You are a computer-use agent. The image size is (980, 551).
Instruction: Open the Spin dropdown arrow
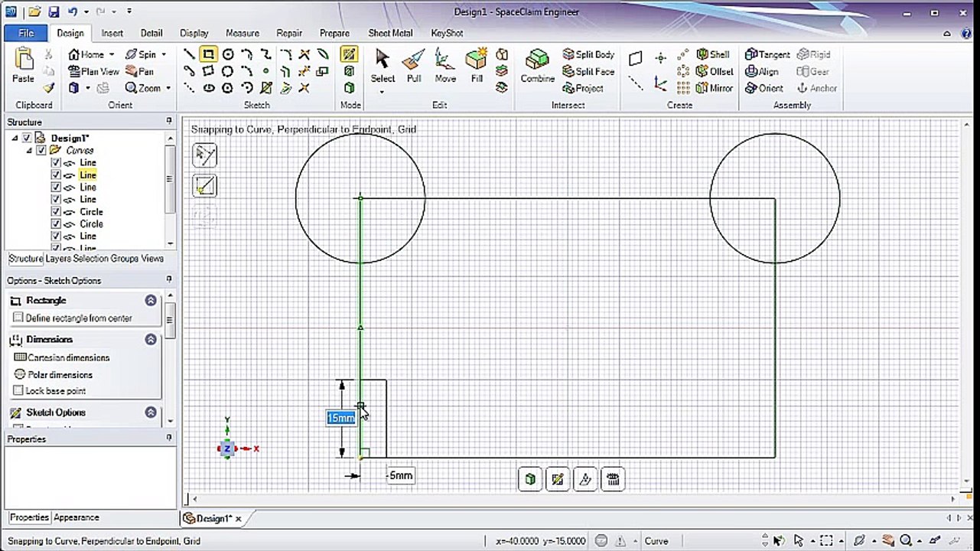click(x=164, y=54)
